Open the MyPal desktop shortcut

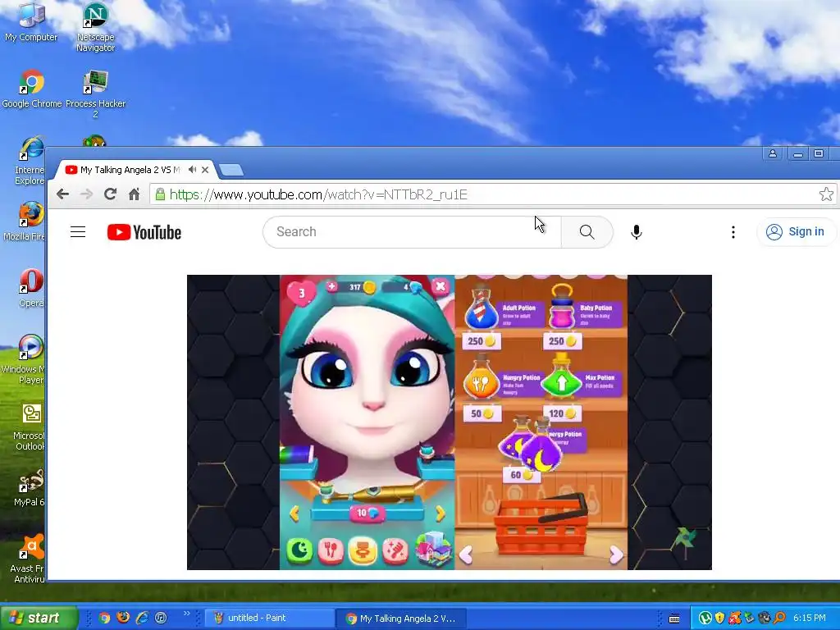pos(30,487)
